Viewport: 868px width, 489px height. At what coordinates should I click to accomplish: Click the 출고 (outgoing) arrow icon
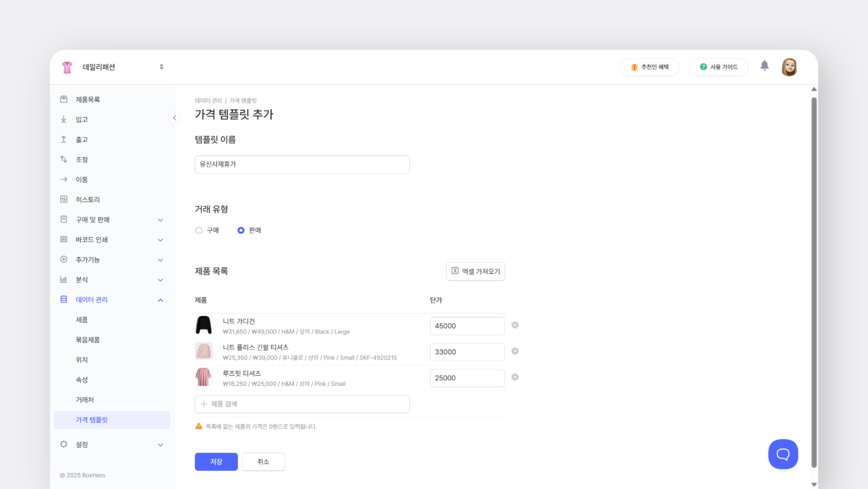(63, 139)
